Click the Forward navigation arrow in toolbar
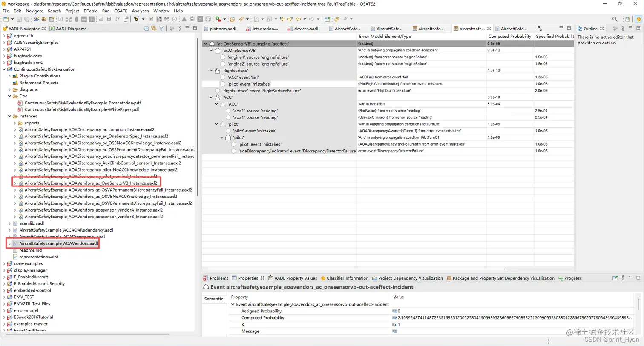 (x=312, y=19)
